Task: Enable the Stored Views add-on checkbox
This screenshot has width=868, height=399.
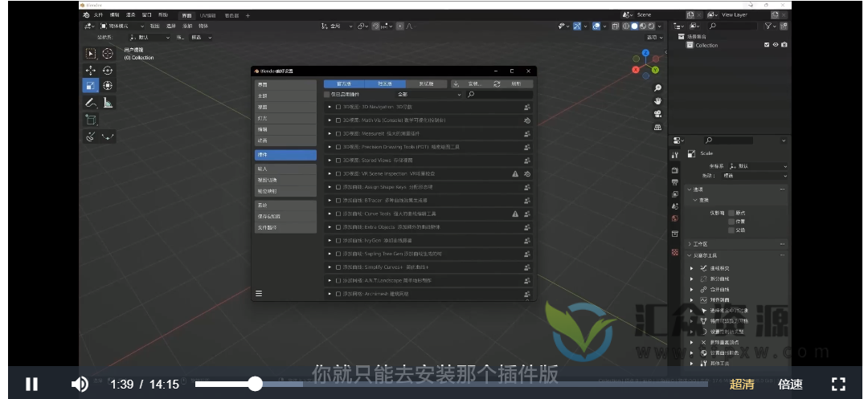Action: pyautogui.click(x=338, y=161)
